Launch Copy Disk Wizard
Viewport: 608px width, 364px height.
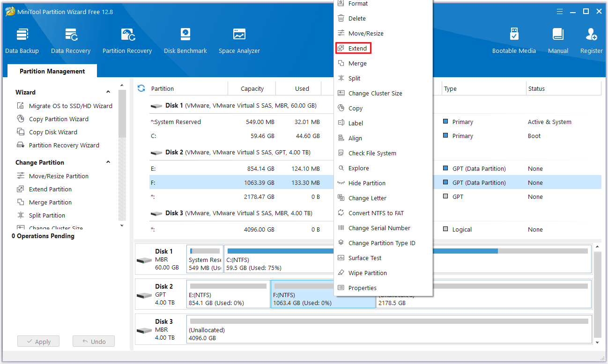coord(47,132)
